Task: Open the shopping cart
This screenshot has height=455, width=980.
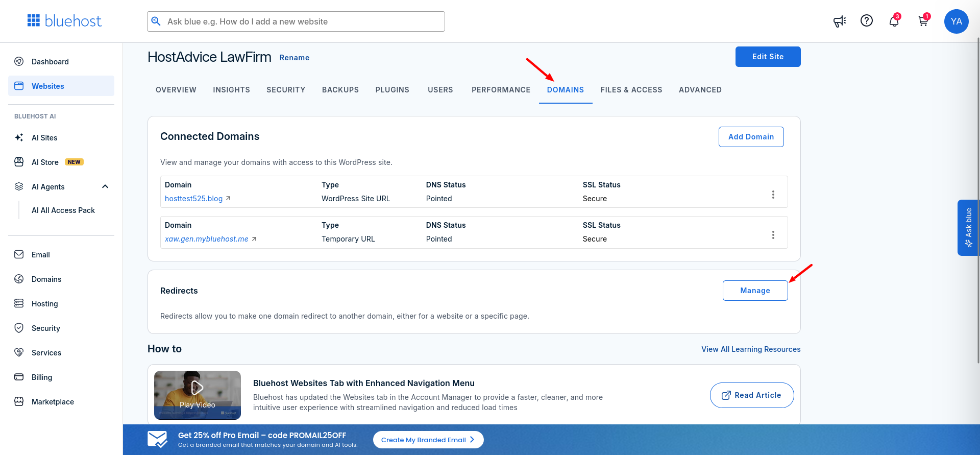Action: [x=923, y=21]
